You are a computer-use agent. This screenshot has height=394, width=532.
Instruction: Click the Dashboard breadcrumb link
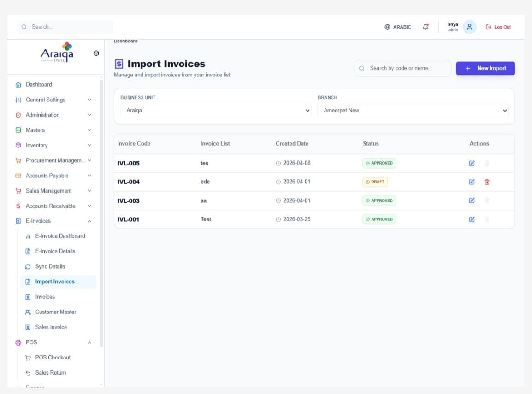pos(125,41)
